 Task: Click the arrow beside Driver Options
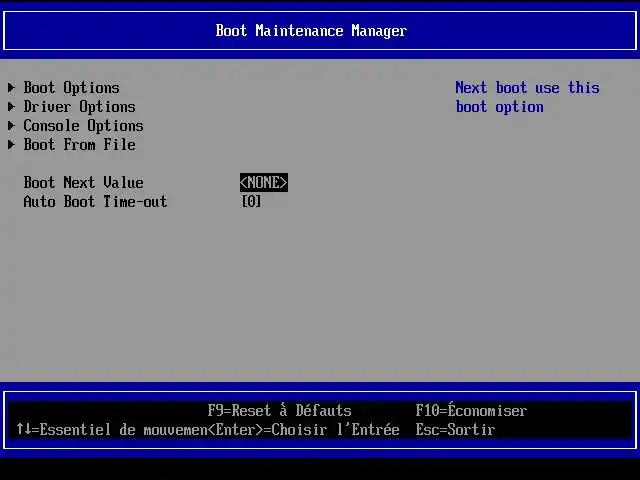[x=11, y=107]
